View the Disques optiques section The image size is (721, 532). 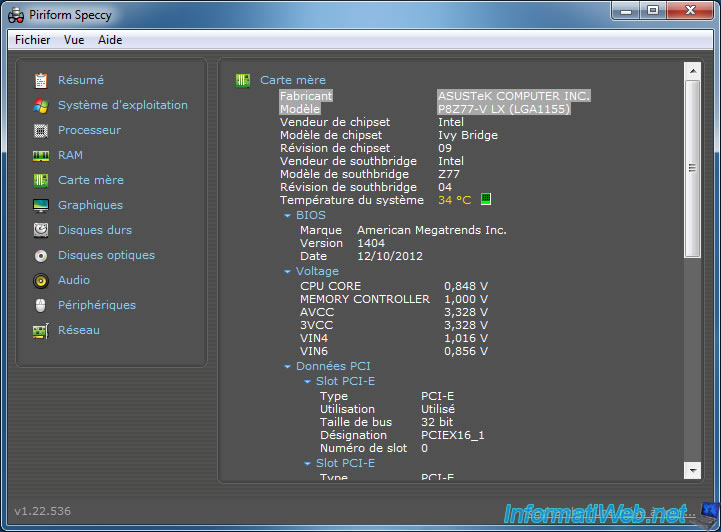(x=107, y=255)
